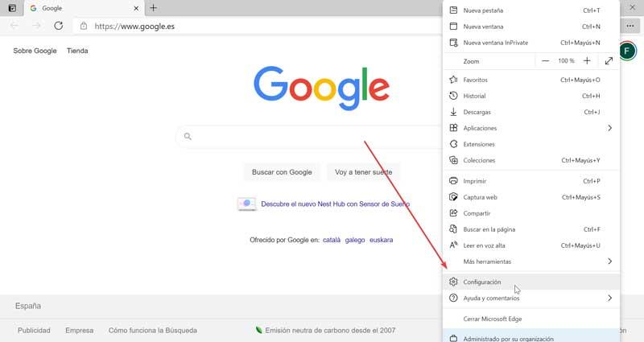Select Extensiones menu entry
The width and height of the screenshot is (644, 342).
click(x=531, y=144)
